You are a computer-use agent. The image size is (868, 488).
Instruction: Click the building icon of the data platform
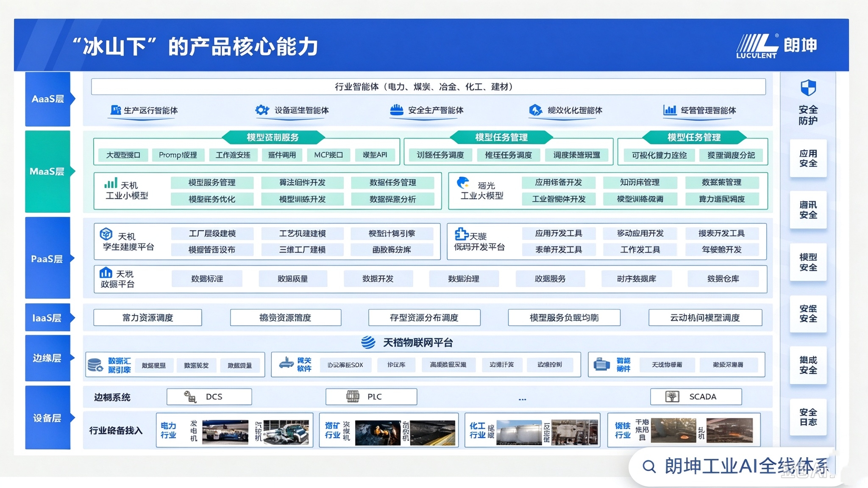pos(106,272)
